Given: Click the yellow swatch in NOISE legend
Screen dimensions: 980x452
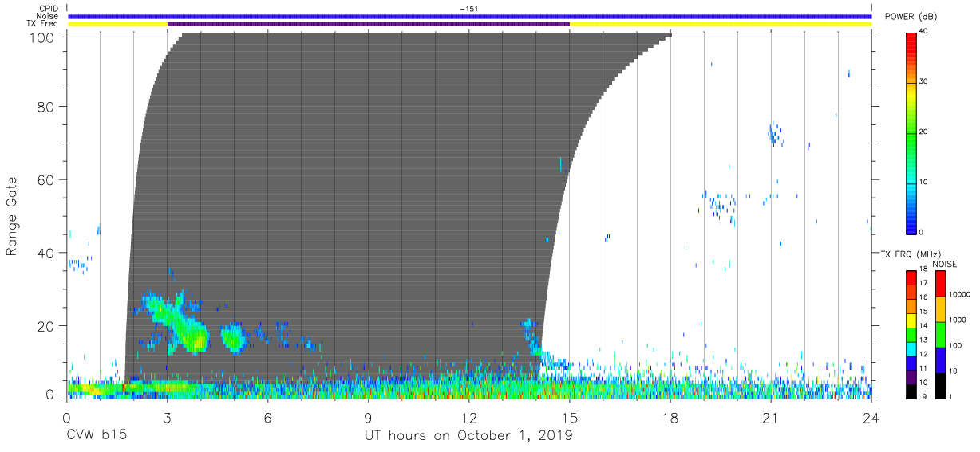Looking at the screenshot, I should point(940,309).
